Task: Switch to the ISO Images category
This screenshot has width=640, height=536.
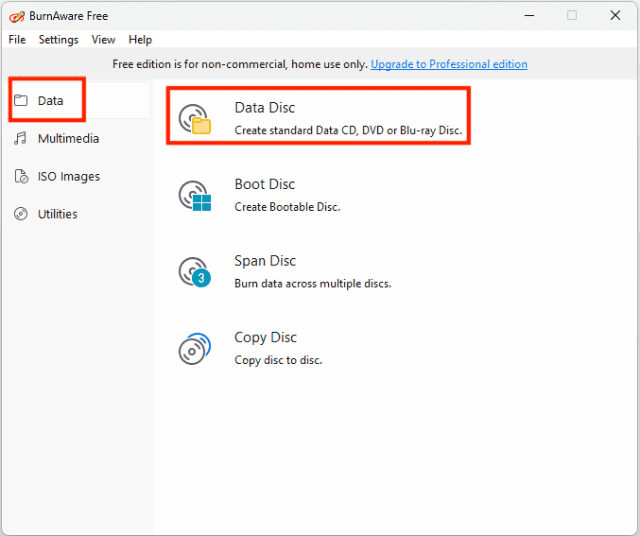Action: tap(79, 176)
